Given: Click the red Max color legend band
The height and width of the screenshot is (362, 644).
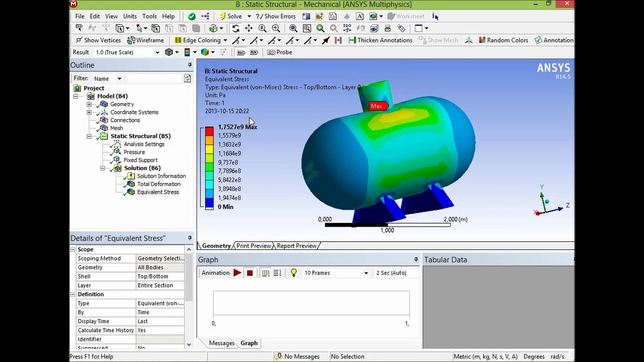Looking at the screenshot, I should (x=209, y=131).
